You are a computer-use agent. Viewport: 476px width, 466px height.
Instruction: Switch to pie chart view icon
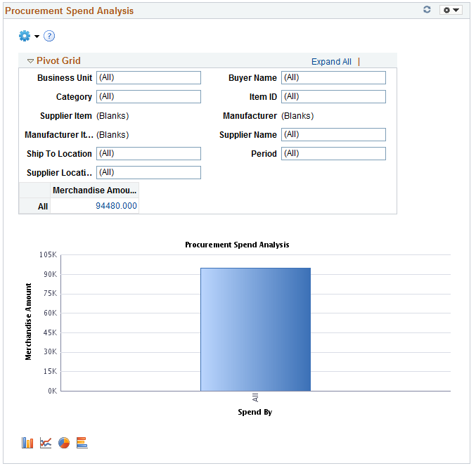(x=64, y=443)
